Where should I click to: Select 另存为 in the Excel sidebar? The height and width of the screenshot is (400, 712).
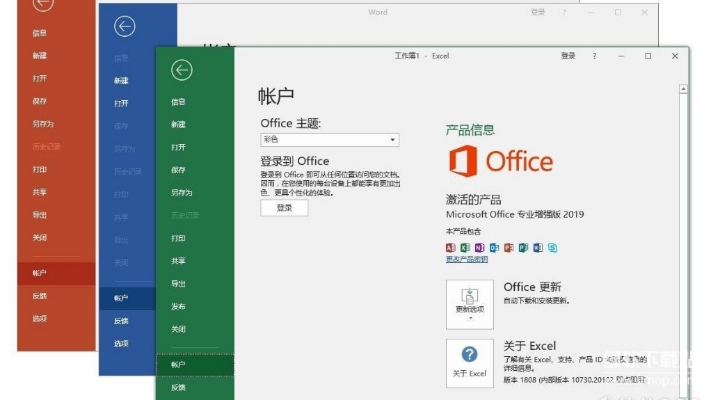(x=182, y=193)
